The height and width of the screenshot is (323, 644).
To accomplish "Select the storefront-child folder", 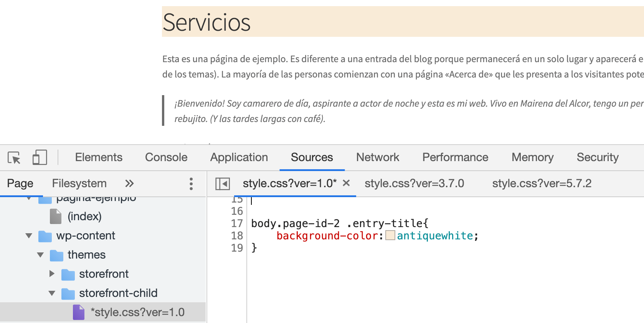I will (x=118, y=293).
